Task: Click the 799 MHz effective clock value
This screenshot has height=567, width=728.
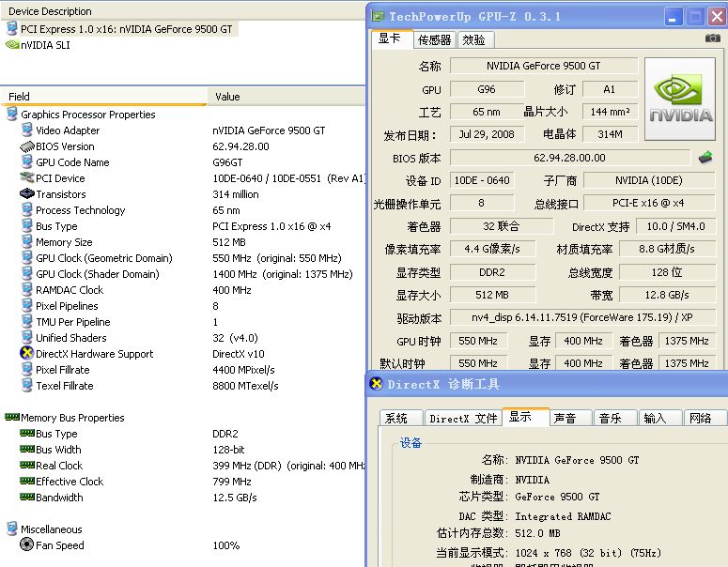Action: coord(232,482)
